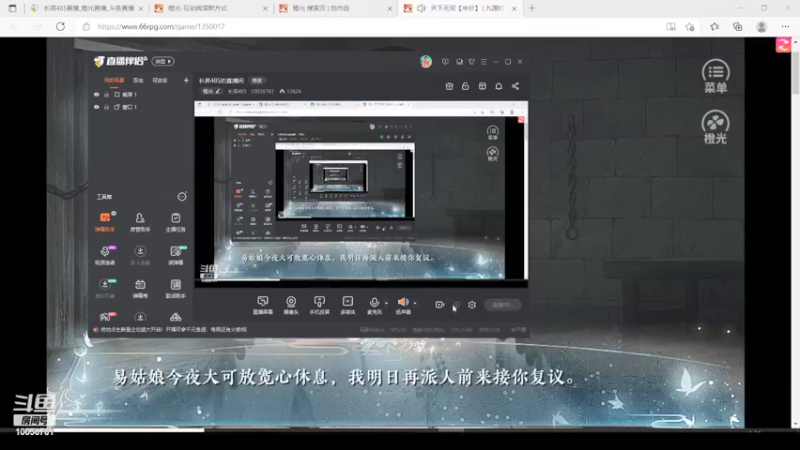Toggle the lock for source 窗口 1

click(x=107, y=107)
